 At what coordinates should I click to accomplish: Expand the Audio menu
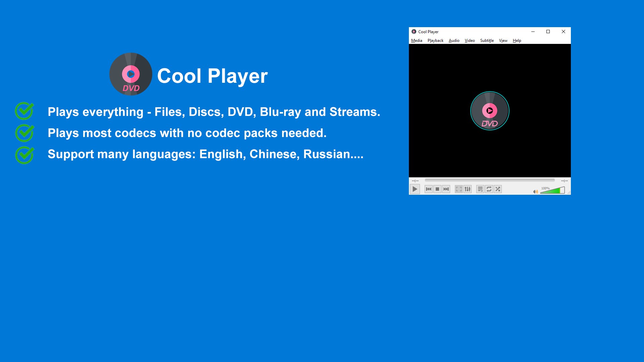[x=454, y=41]
